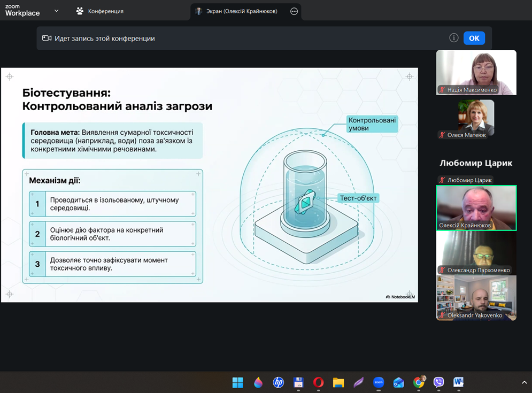Switch to Zoom app in taskbar

click(x=379, y=382)
